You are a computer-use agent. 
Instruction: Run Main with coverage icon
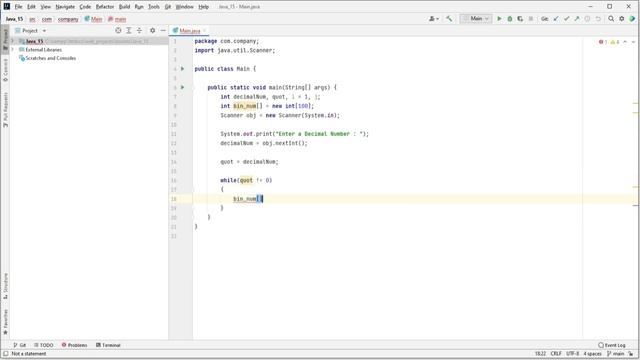click(520, 19)
